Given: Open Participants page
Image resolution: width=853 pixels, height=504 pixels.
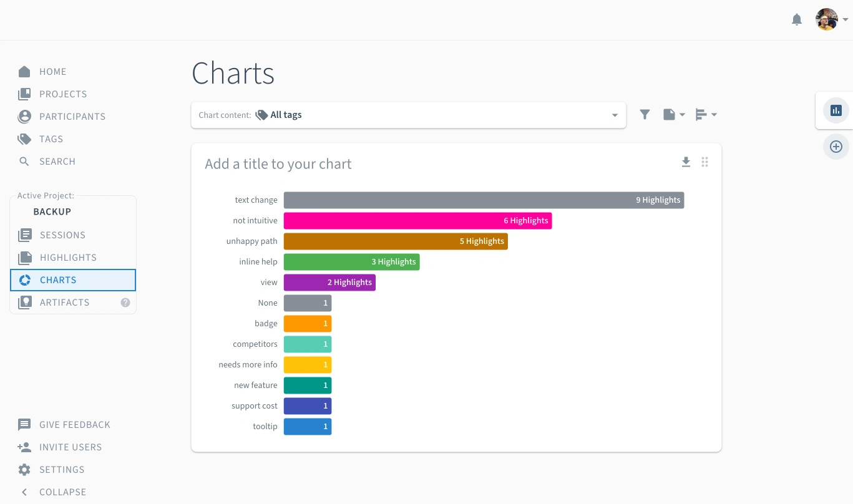Looking at the screenshot, I should point(62,117).
